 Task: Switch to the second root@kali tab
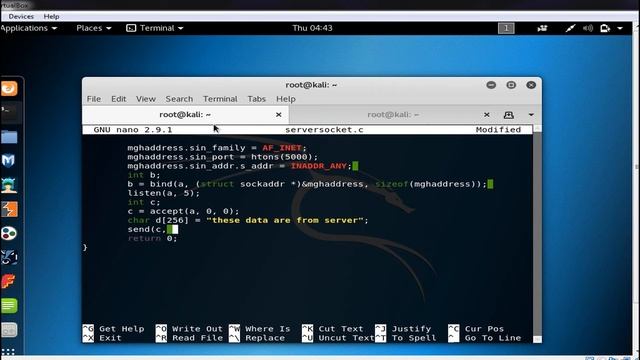click(393, 115)
